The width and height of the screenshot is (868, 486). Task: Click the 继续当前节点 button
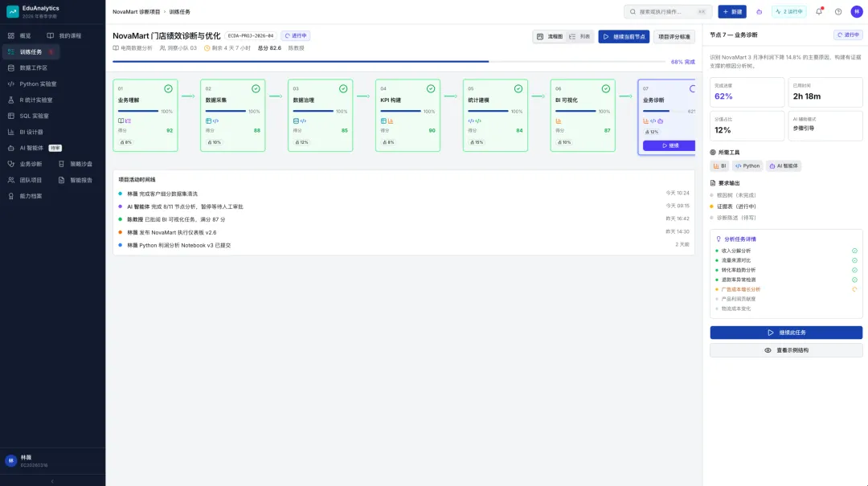(x=624, y=36)
